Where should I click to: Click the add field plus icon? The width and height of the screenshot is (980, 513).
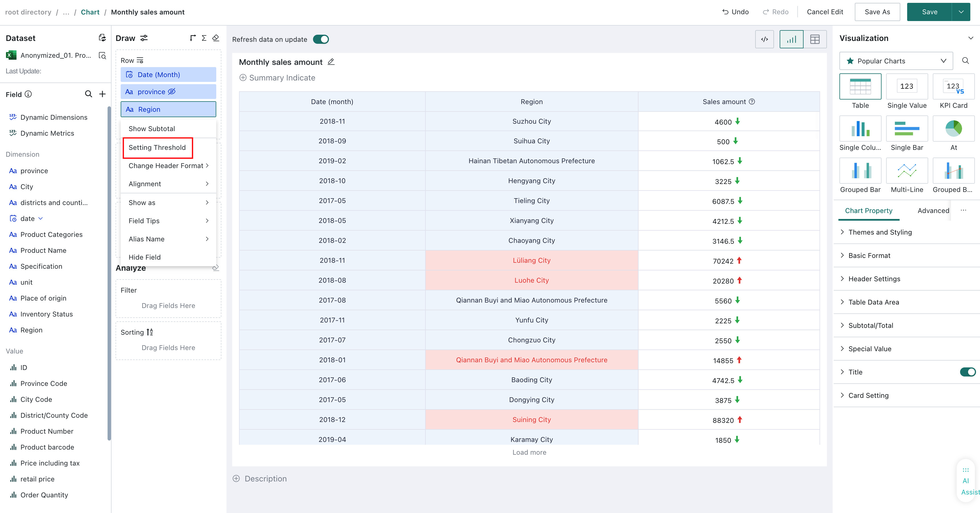pos(102,94)
